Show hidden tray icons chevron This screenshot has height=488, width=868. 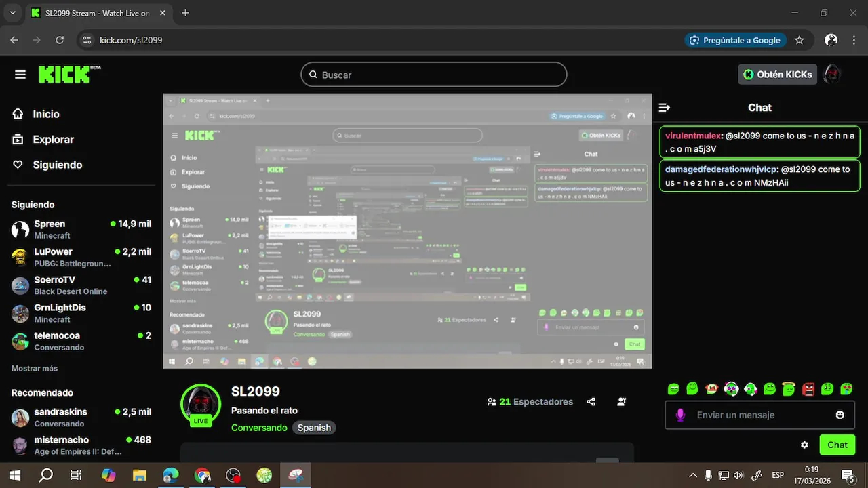pyautogui.click(x=693, y=475)
